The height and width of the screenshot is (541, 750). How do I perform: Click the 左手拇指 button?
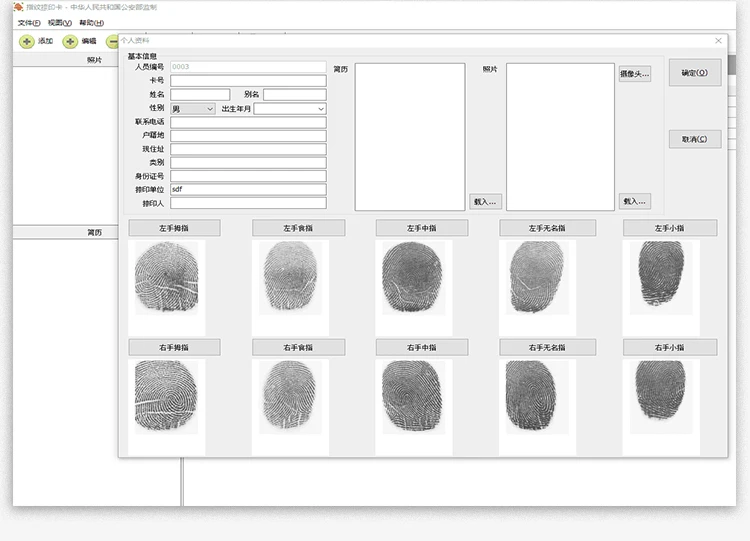click(175, 228)
